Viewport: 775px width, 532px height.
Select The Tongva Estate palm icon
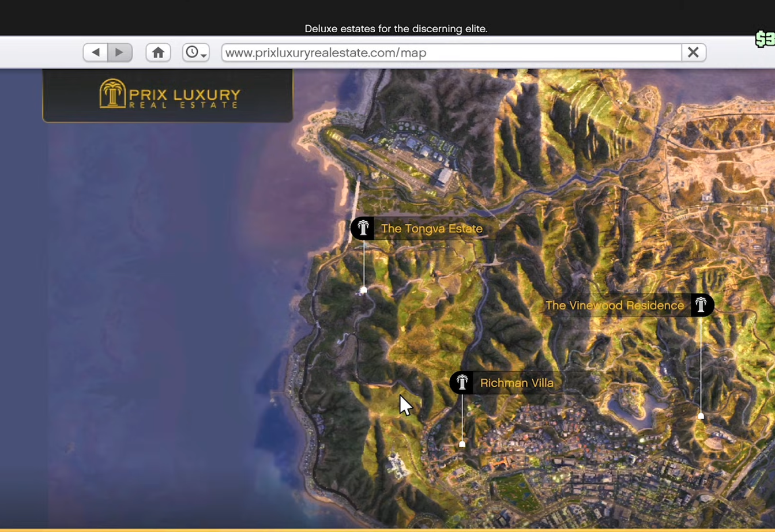coord(363,228)
